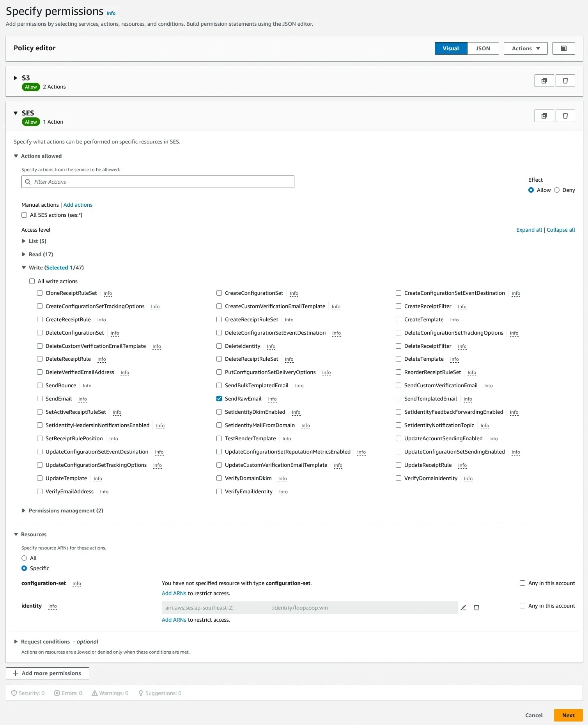Click the search icon in Filter Actions
The width and height of the screenshot is (588, 725).
point(28,182)
